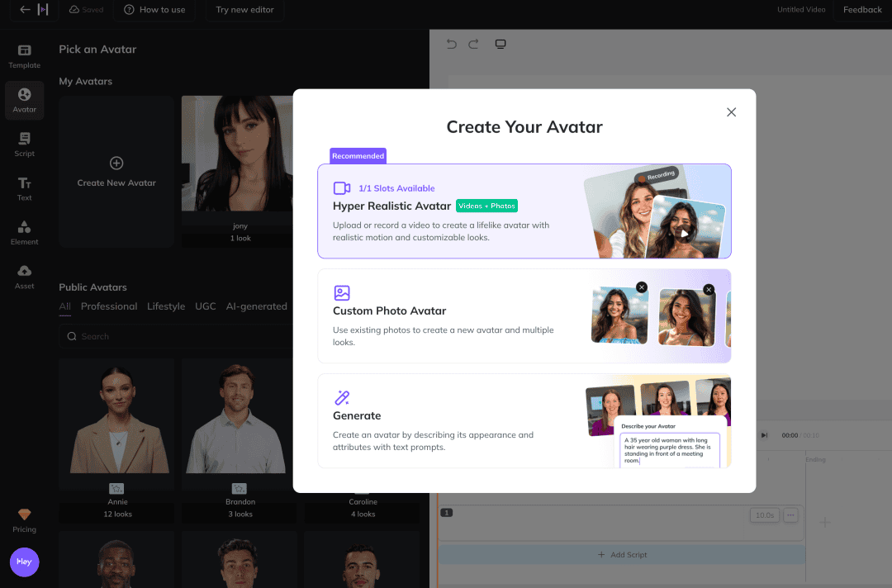Click the undo arrow
This screenshot has width=892, height=588.
(x=451, y=44)
